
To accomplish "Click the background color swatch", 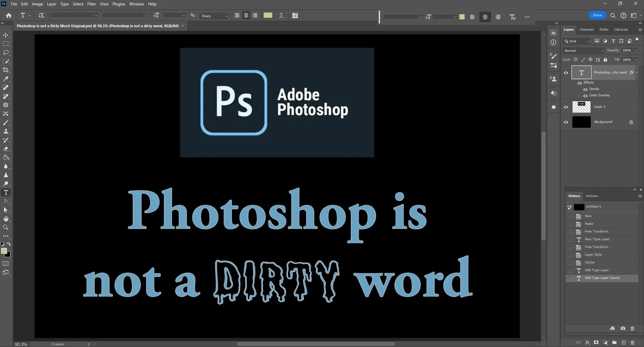I will point(8,256).
